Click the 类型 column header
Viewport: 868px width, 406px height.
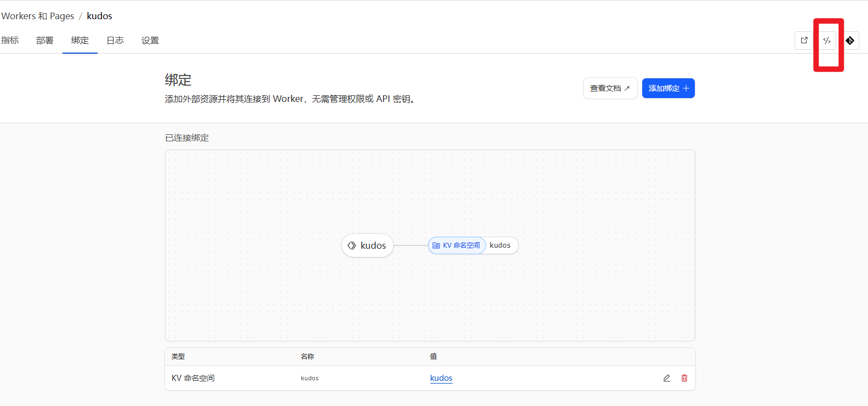pyautogui.click(x=178, y=357)
